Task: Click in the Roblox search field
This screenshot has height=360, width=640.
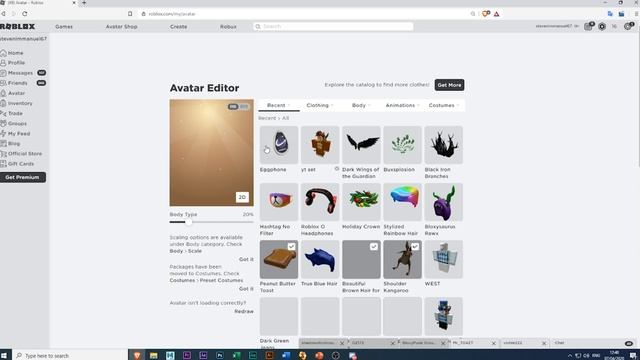Action: 333,27
